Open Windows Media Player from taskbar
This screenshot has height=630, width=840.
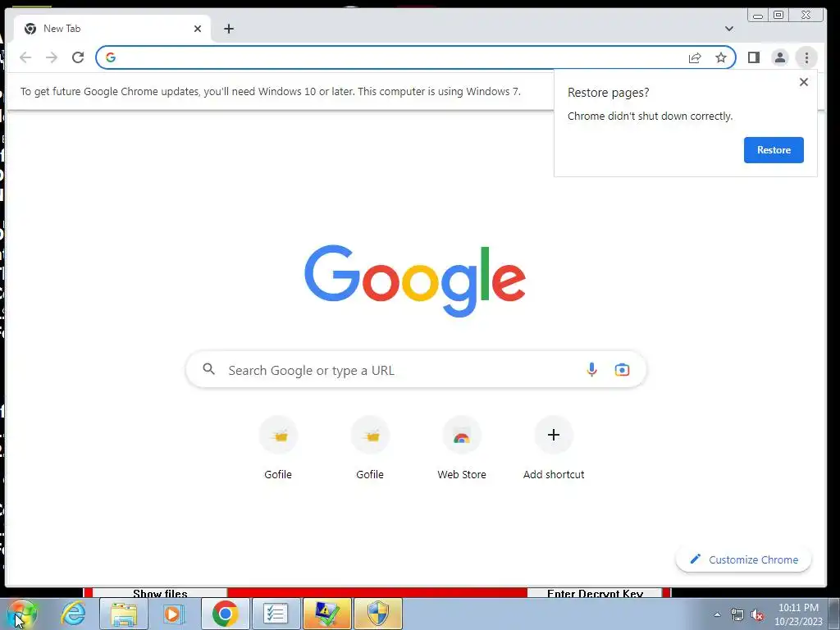173,614
